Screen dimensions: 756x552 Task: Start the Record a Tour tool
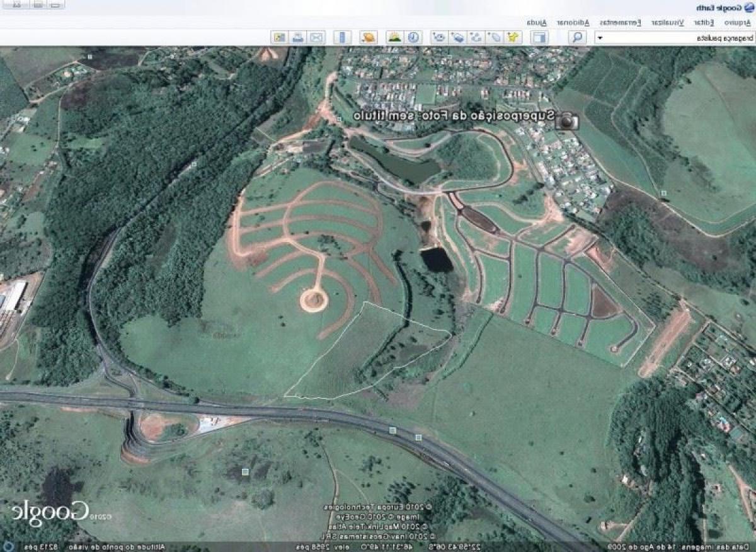440,37
